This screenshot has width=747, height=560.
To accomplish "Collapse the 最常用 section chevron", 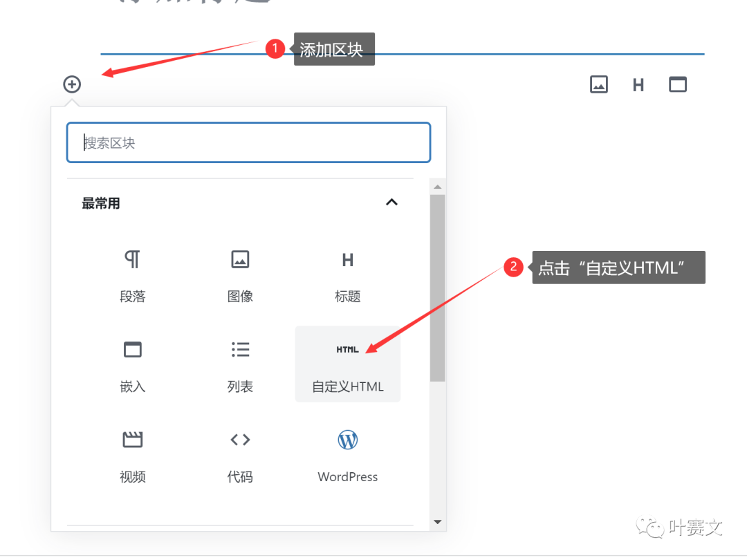I will [391, 203].
